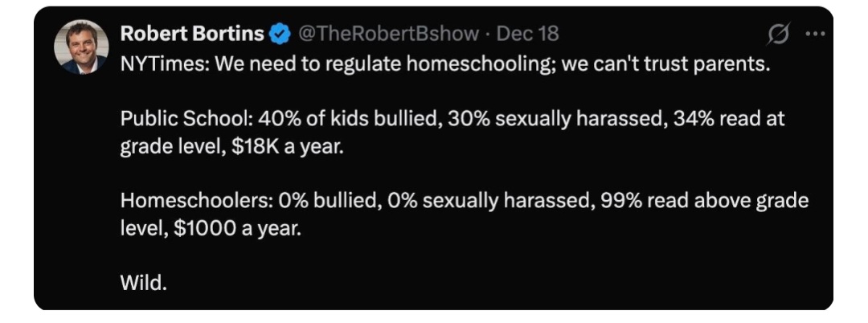Open the @TheRobertBshow handle link
This screenshot has width=868, height=323.
389,35
